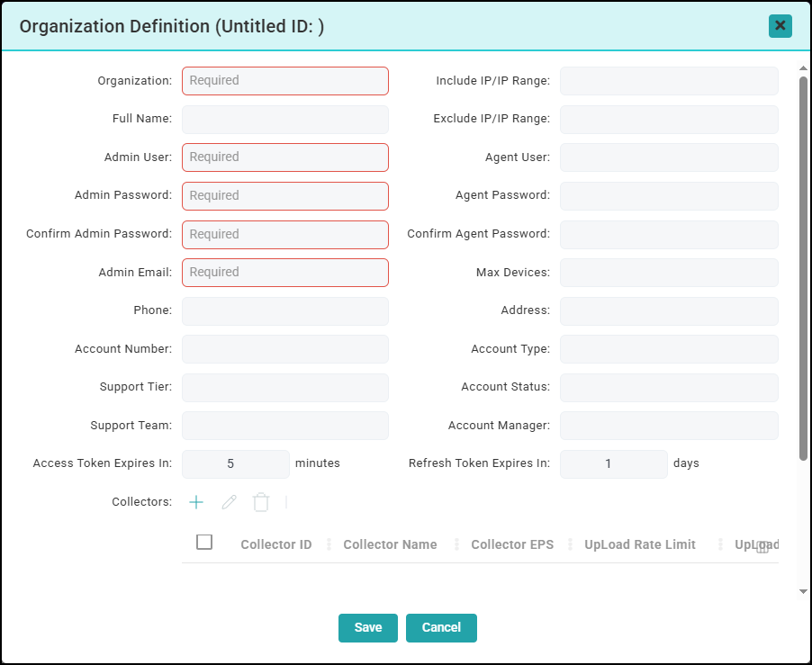Viewport: 812px width, 665px height.
Task: Click the scroll down arrow of the dialog
Action: pos(803,591)
